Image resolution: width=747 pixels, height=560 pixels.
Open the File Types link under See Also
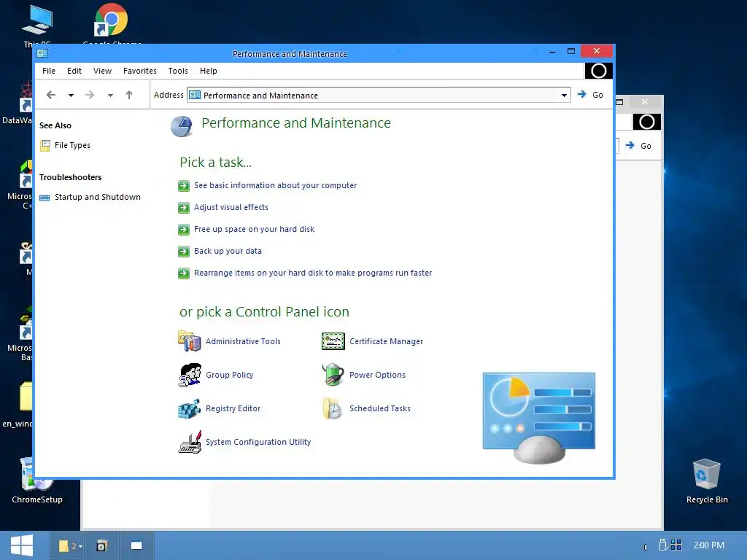coord(72,145)
